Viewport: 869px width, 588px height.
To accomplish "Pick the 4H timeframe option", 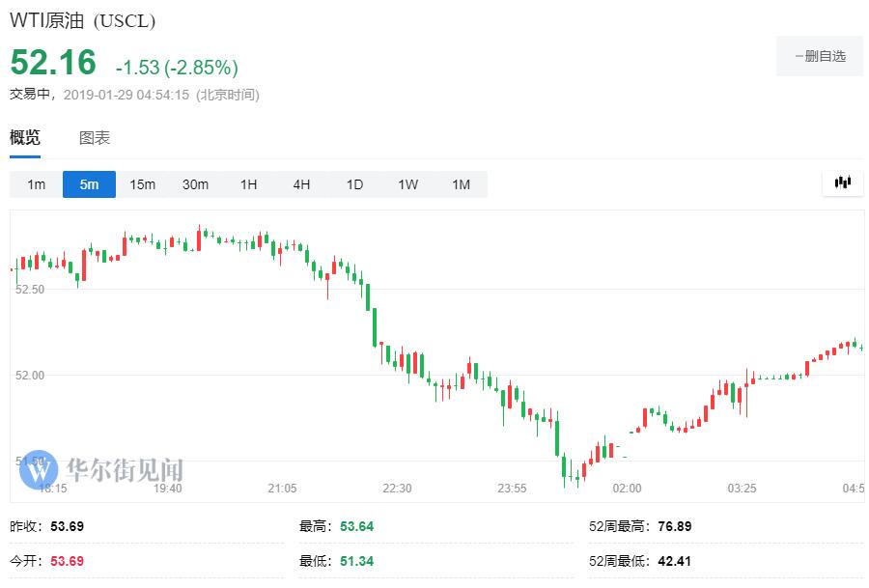I will click(x=301, y=184).
